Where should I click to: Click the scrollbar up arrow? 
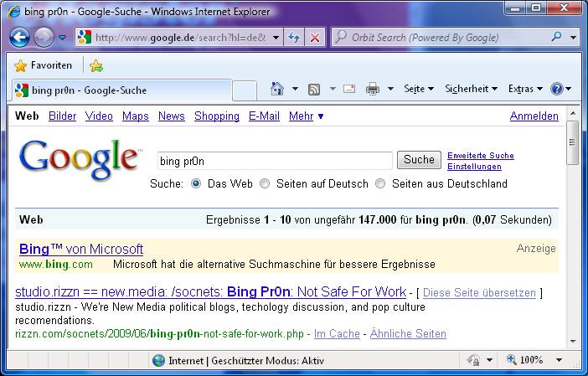click(572, 112)
